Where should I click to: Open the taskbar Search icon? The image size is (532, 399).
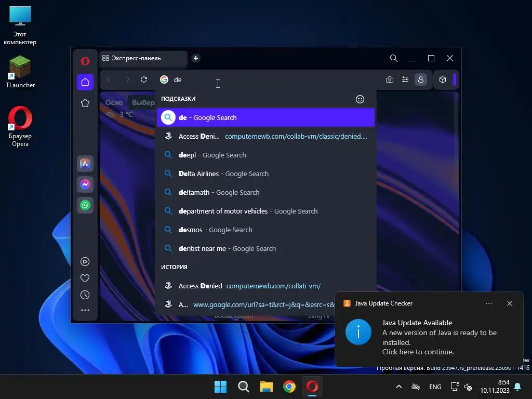point(244,387)
